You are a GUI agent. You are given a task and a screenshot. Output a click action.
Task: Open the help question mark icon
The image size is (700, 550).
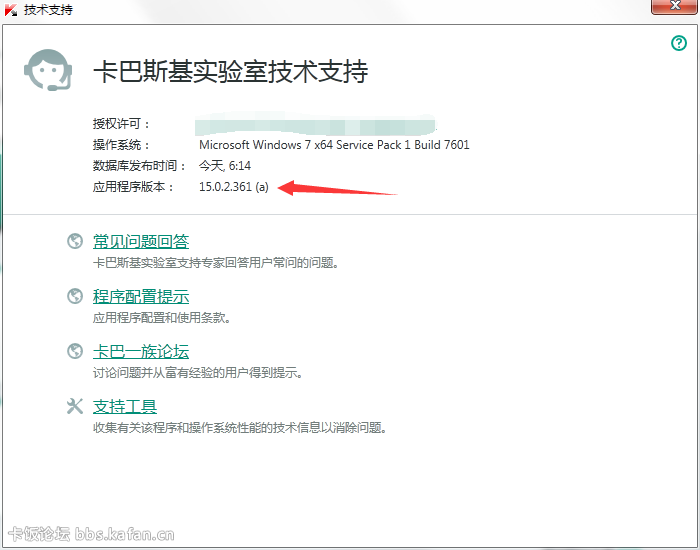[x=679, y=43]
